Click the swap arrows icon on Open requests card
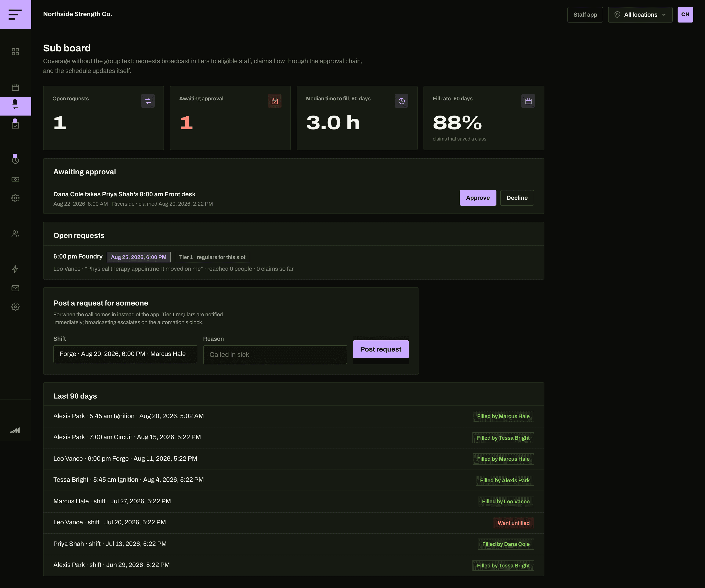Image resolution: width=705 pixels, height=588 pixels. (148, 101)
